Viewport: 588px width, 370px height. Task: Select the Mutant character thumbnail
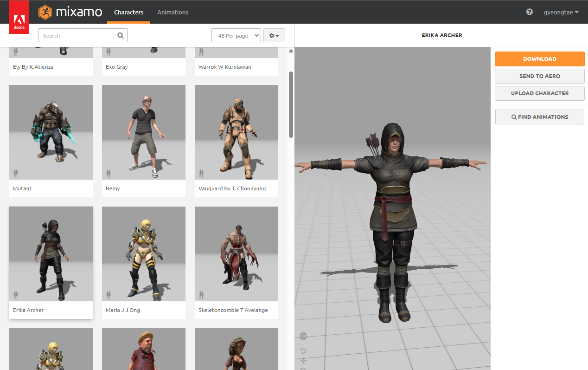51,132
